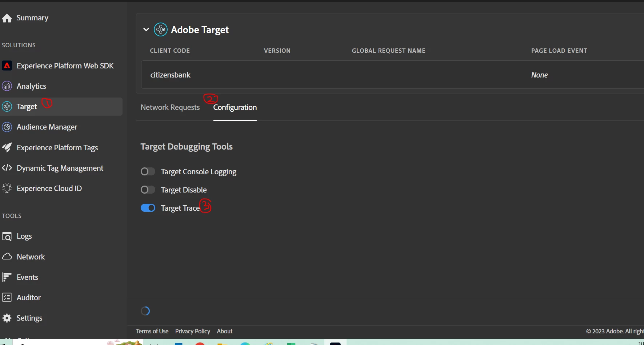
Task: Open Audience Manager in the sidebar
Action: click(x=47, y=127)
